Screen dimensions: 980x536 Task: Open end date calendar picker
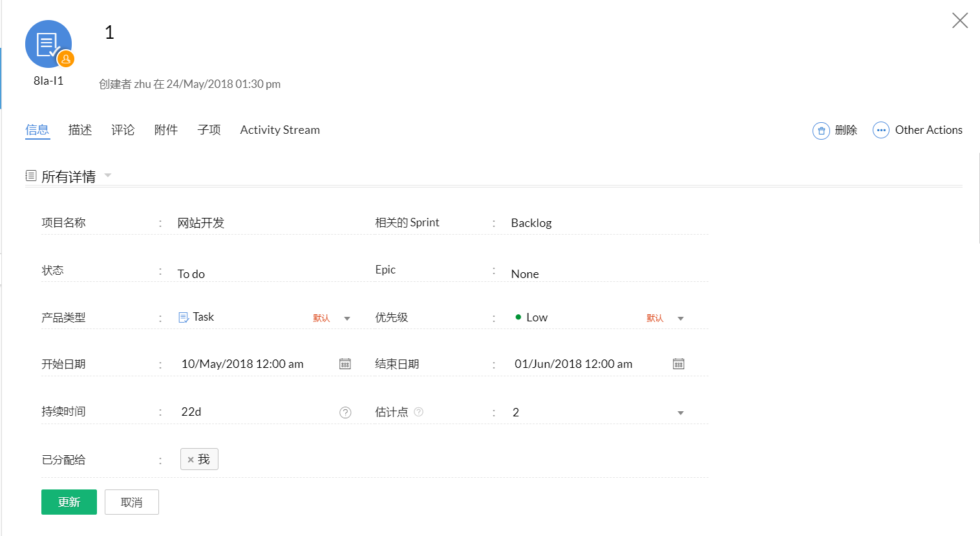(x=678, y=364)
